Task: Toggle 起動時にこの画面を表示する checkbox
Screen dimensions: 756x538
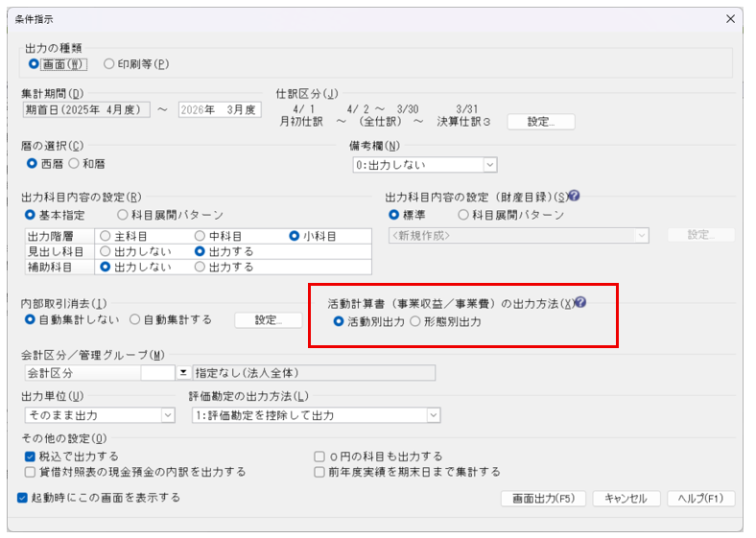Action: (23, 498)
